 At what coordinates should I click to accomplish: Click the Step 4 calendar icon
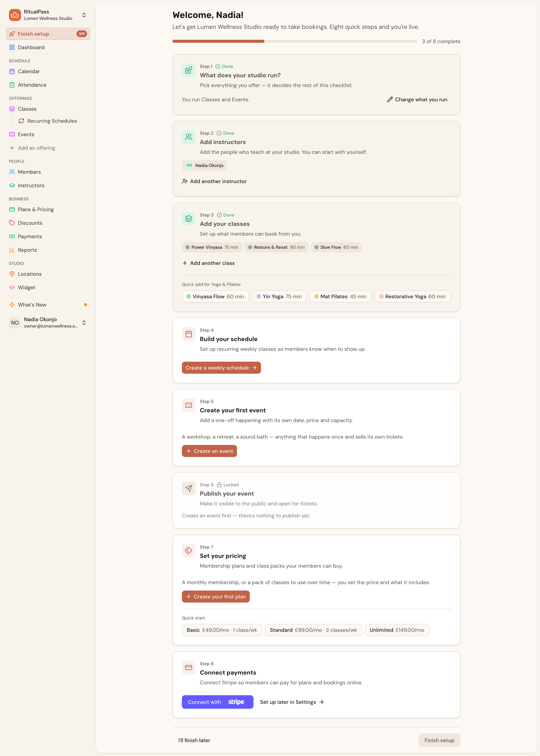tap(189, 334)
